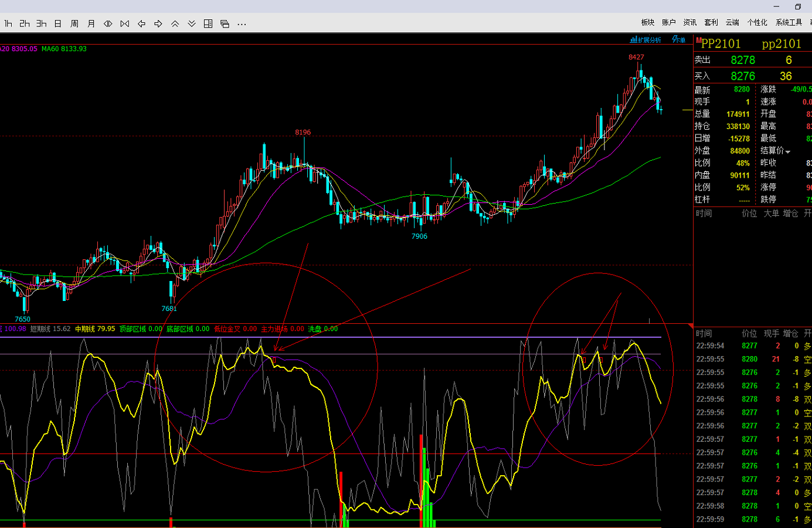The height and width of the screenshot is (528, 812).
Task: Click the horizontal compress chart icon
Action: (x=124, y=23)
